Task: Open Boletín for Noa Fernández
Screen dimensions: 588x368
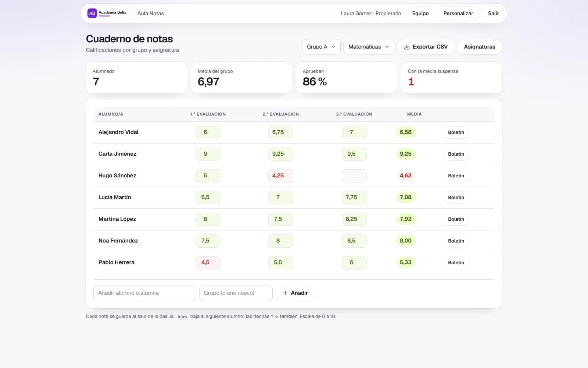Action: tap(456, 241)
